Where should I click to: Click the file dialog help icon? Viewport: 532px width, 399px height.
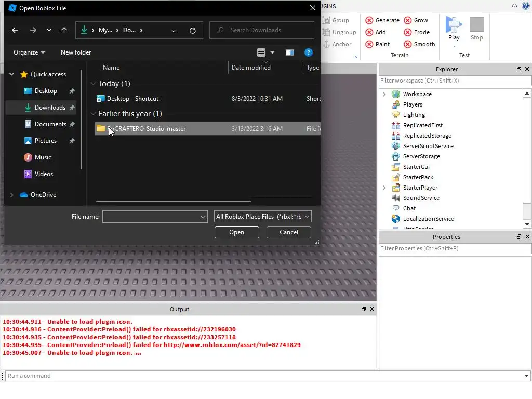click(309, 52)
